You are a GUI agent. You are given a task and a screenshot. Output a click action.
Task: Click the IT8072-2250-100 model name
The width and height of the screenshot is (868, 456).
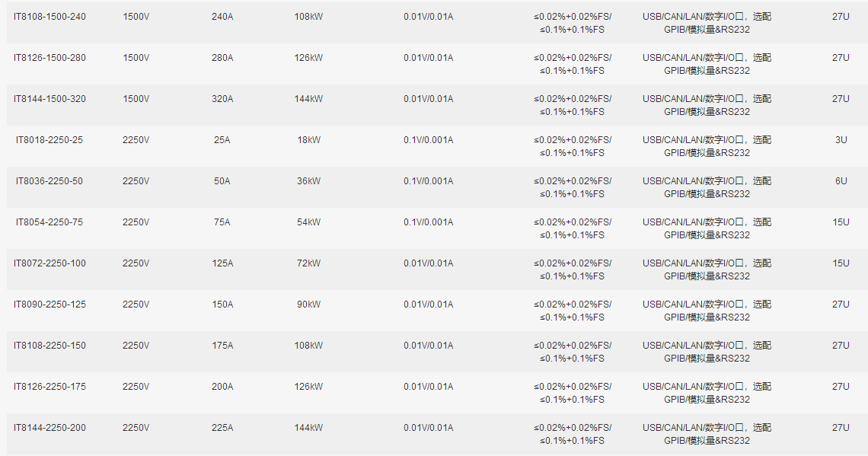(x=49, y=263)
